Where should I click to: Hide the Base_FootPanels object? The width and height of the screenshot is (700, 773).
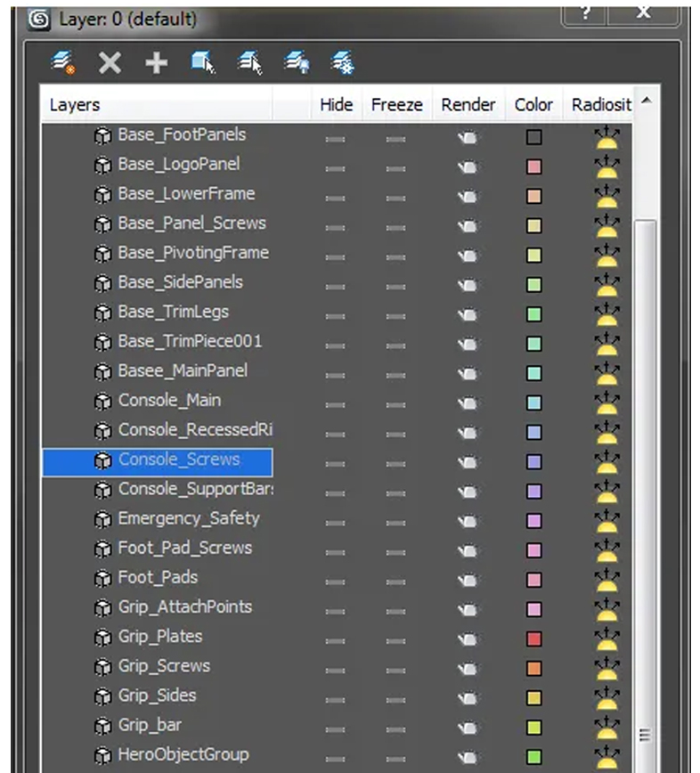[335, 138]
